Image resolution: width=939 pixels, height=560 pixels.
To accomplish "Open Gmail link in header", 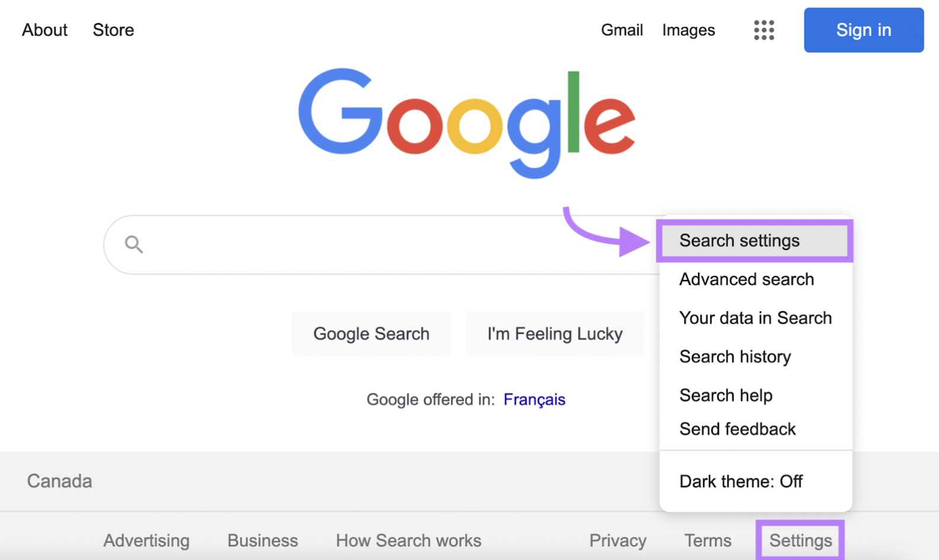I will [x=621, y=30].
